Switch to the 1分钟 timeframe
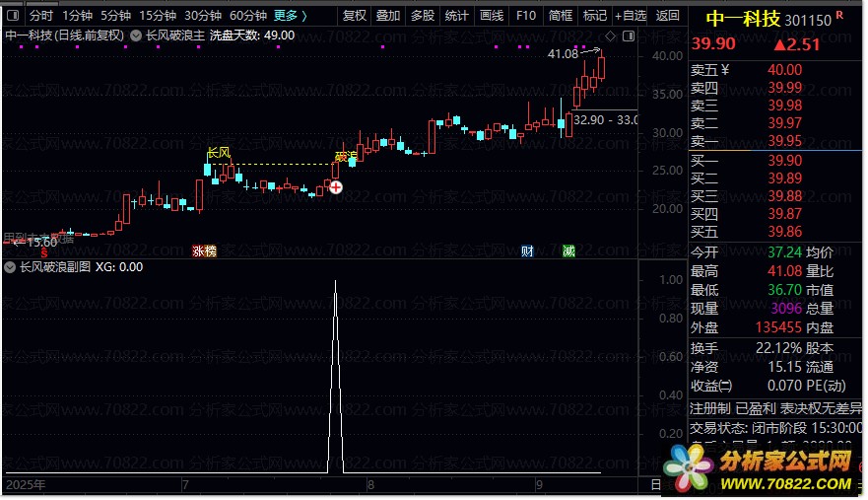Image resolution: width=868 pixels, height=500 pixels. coord(77,16)
